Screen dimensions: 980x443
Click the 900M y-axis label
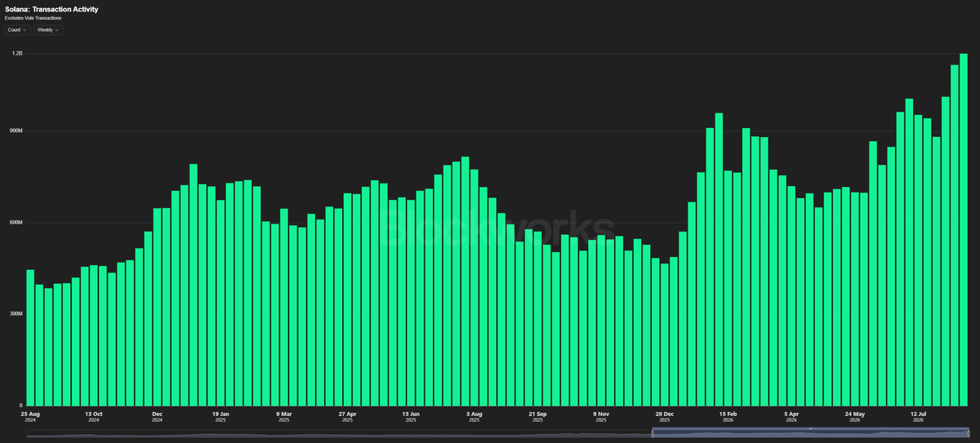pyautogui.click(x=16, y=131)
